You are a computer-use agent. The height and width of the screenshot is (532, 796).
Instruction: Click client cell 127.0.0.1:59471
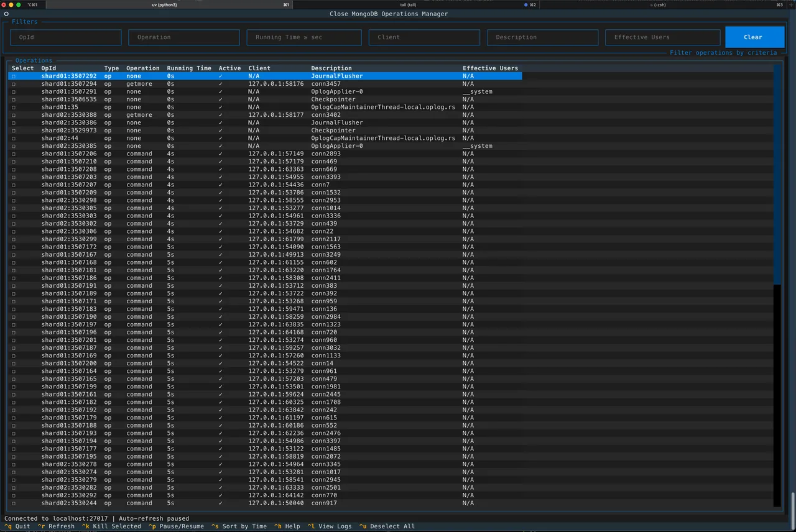[276, 310]
